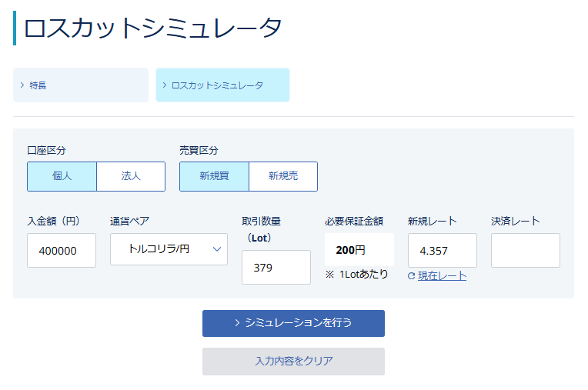Choose 新規買 for the trade direction
The height and width of the screenshot is (390, 588).
click(214, 176)
